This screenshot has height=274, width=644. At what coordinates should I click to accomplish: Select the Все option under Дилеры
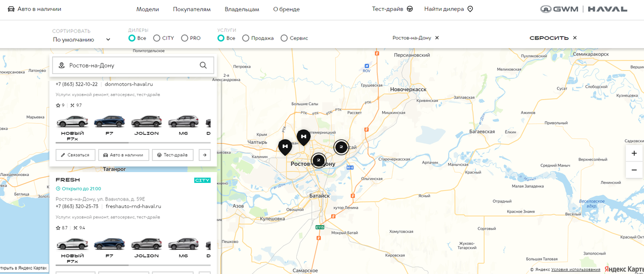137,38
